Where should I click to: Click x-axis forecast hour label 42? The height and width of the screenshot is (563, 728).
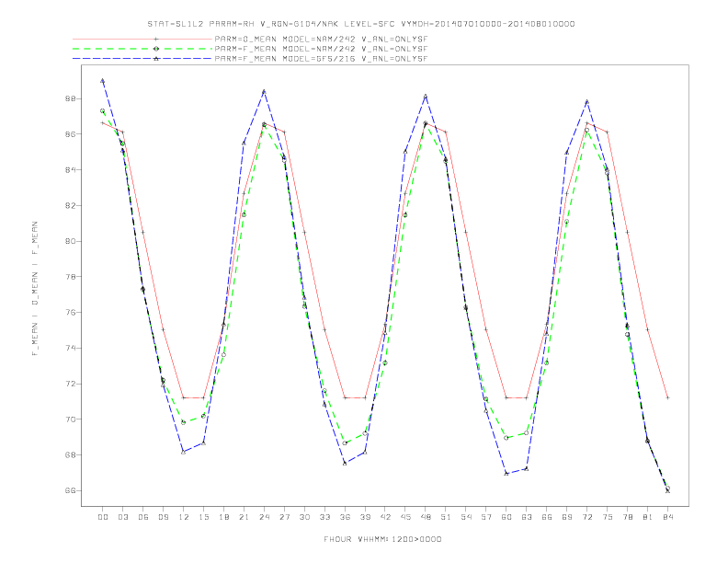pos(385,517)
